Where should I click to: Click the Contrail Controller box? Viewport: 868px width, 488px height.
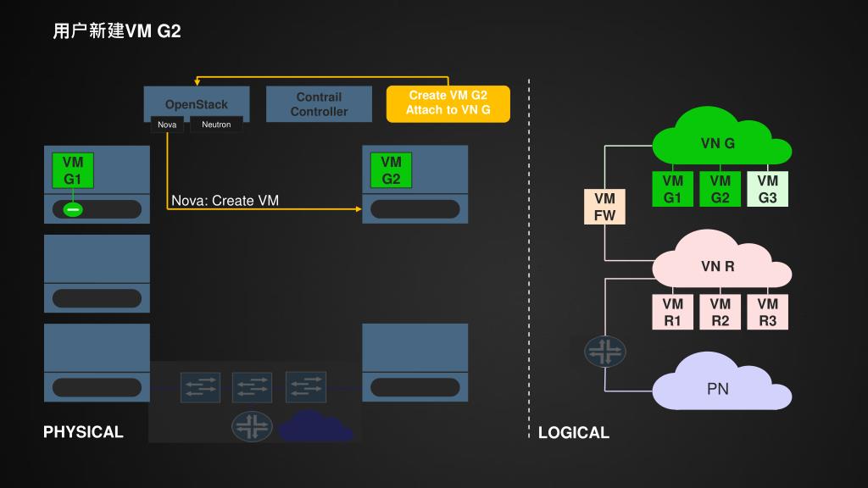pyautogui.click(x=319, y=103)
